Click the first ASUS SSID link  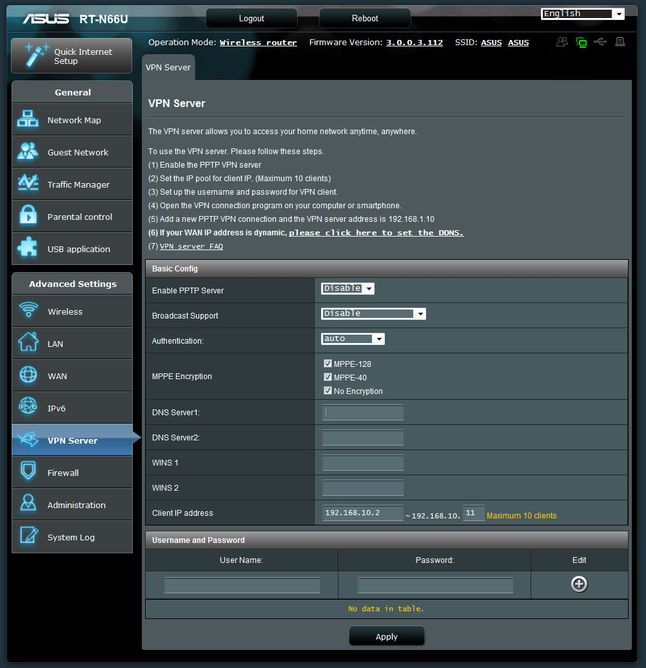[x=491, y=43]
